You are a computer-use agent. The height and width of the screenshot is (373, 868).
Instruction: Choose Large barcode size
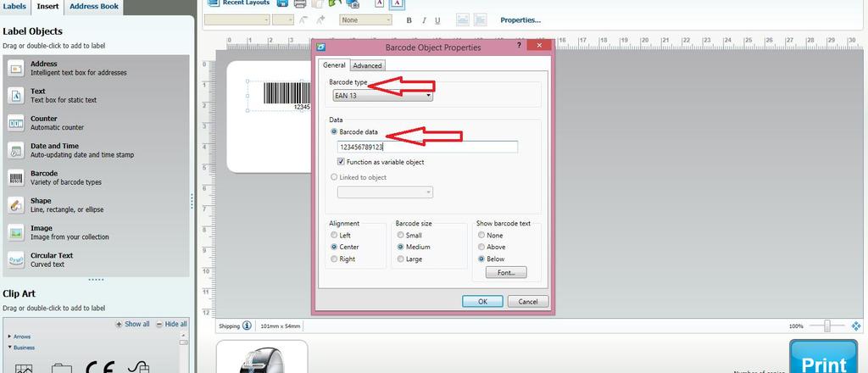coord(400,259)
